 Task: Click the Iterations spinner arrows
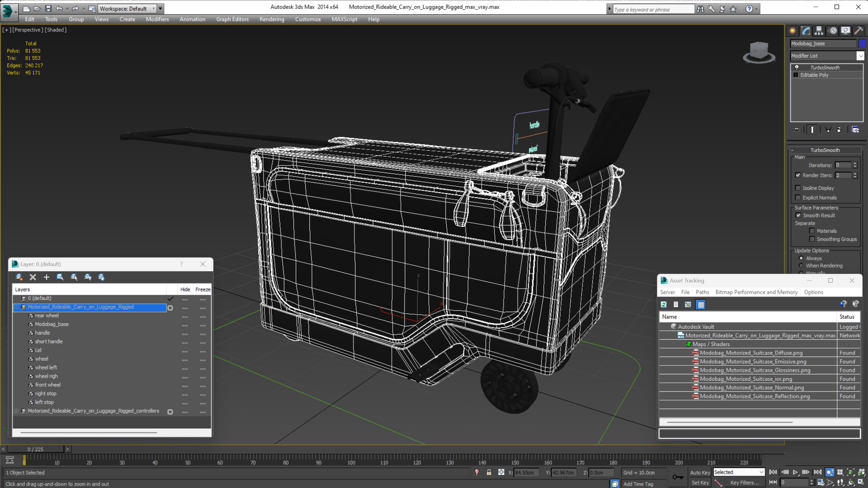point(855,165)
